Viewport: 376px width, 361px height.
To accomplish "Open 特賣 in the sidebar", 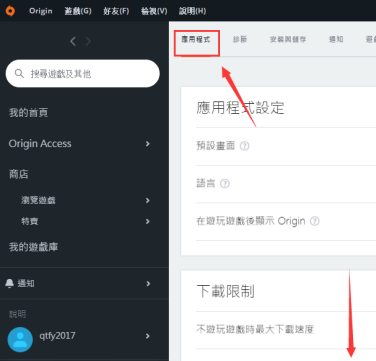I will (x=30, y=221).
